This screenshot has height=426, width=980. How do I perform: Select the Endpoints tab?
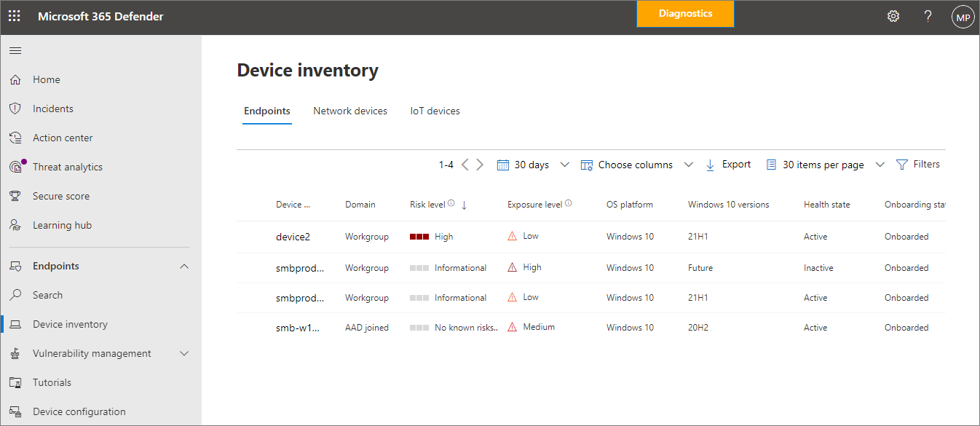click(x=267, y=111)
